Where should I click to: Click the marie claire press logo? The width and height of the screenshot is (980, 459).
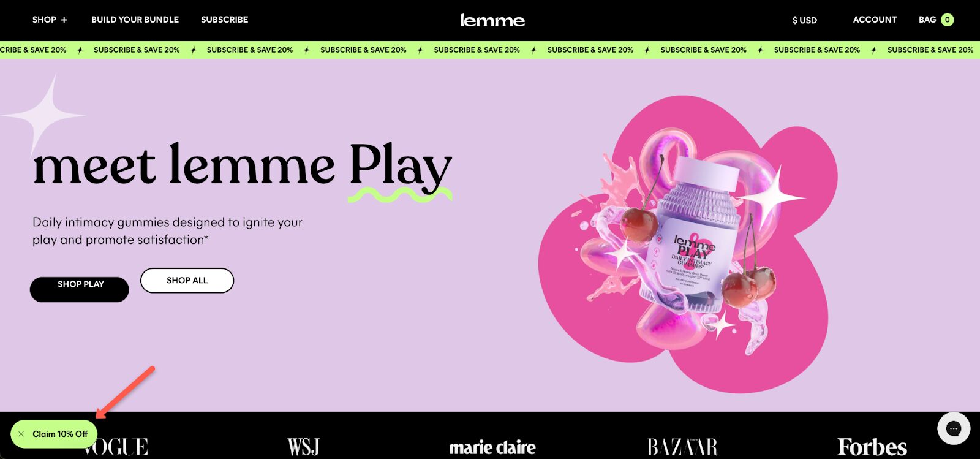click(x=492, y=447)
